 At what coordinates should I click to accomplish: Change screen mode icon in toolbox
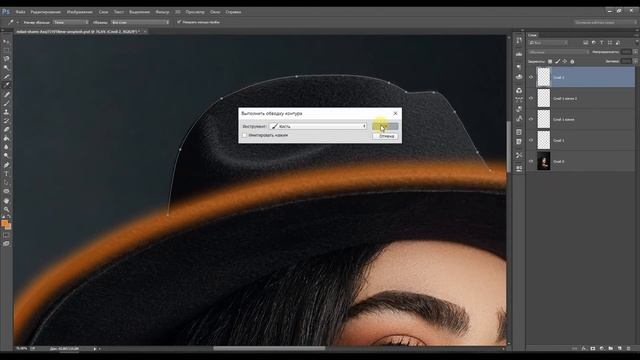(x=6, y=244)
